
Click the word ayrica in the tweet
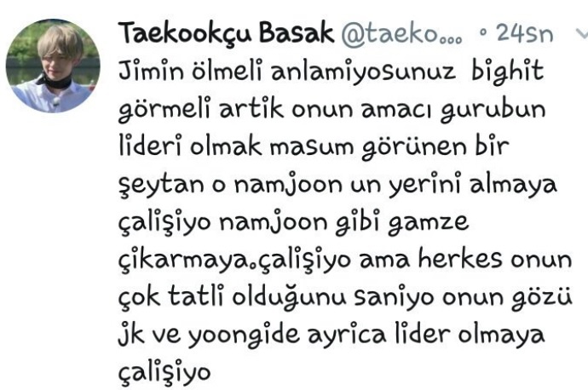347,336
